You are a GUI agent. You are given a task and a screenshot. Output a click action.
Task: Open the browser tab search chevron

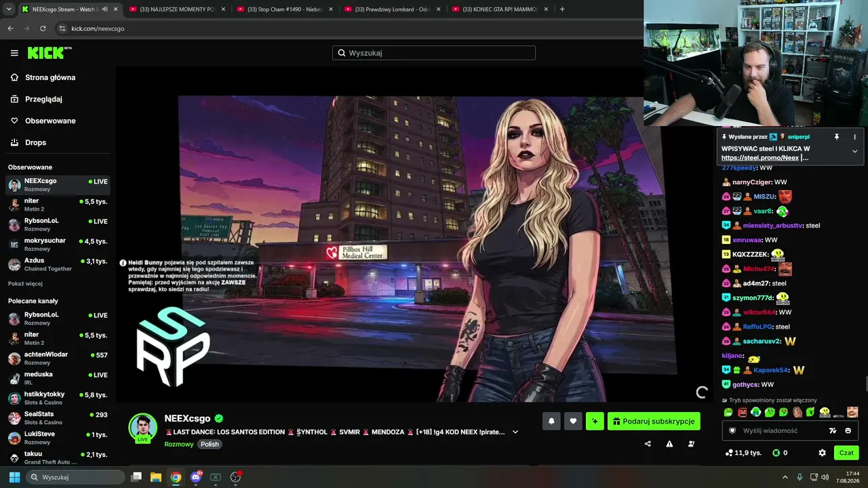(7, 9)
